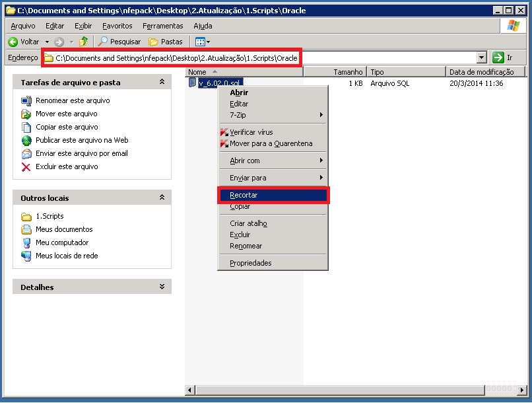Click Renomear este arquivo link

tap(73, 100)
